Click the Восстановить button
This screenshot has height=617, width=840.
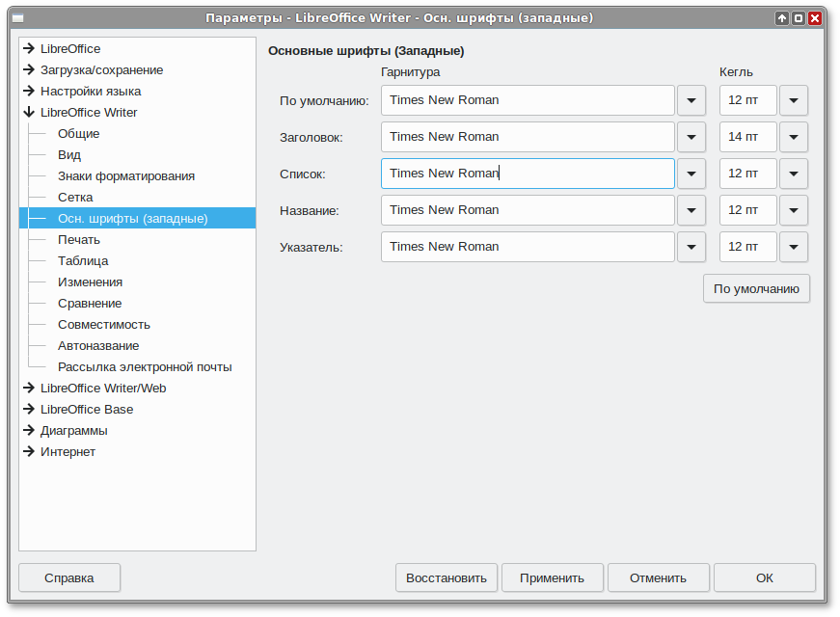coord(447,578)
